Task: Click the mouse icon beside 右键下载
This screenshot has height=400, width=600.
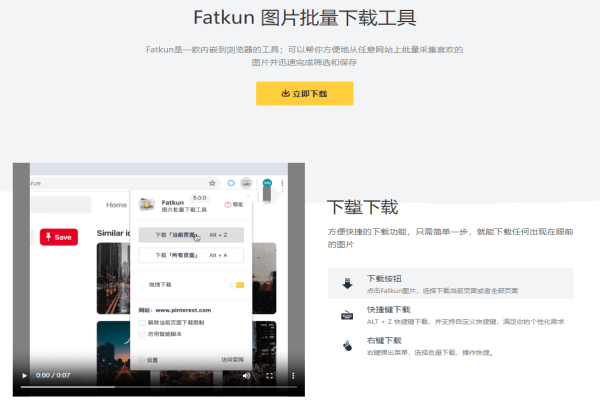Action: [x=347, y=346]
